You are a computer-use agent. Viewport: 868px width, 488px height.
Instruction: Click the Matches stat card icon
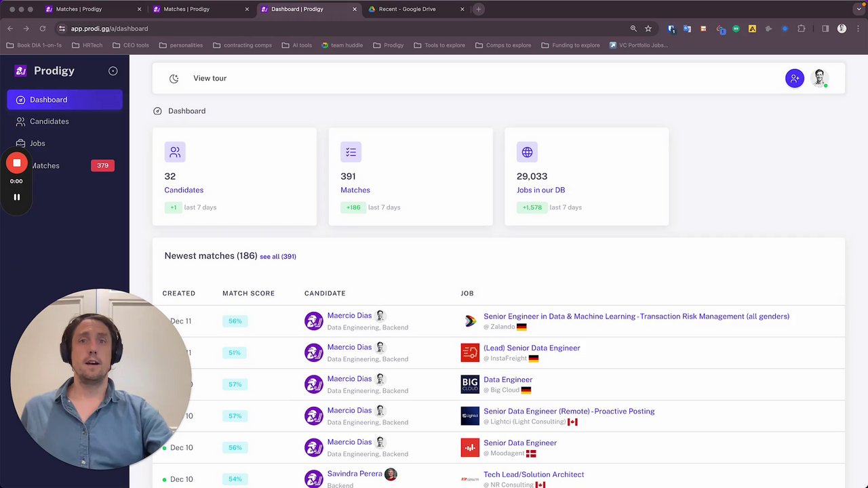point(351,152)
